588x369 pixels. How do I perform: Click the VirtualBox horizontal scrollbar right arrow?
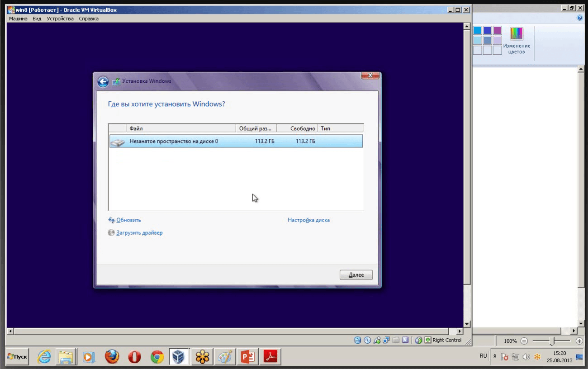click(x=460, y=331)
